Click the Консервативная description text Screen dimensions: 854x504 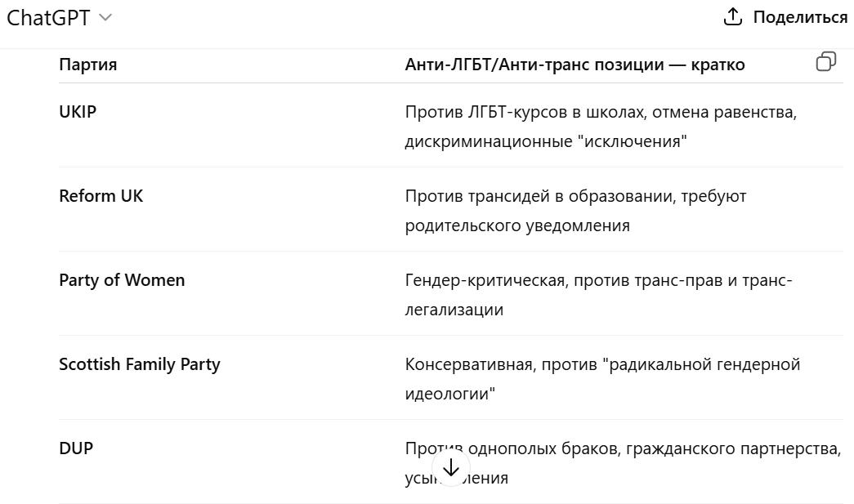[x=602, y=379]
